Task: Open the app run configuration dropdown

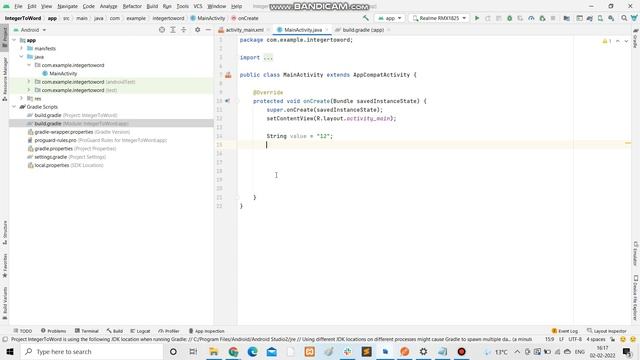Action: click(x=390, y=18)
